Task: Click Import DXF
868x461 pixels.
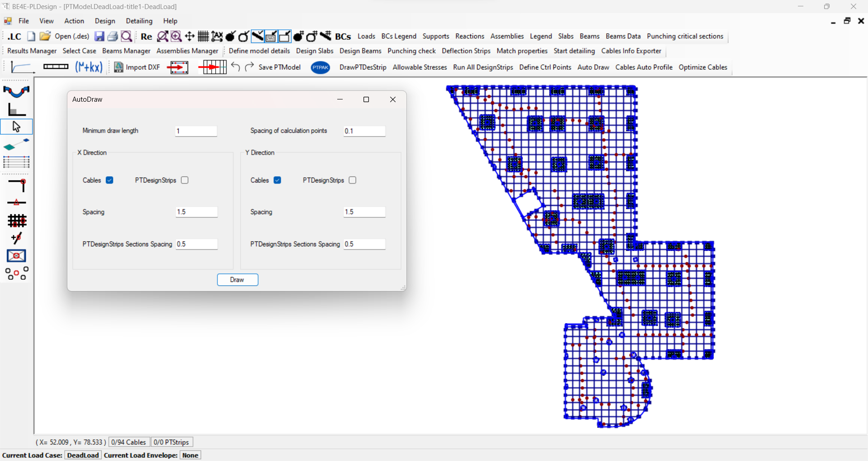Action: (137, 67)
